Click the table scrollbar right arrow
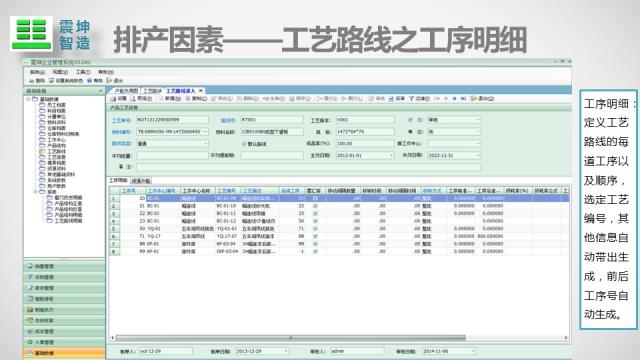Viewport: 640px width, 360px height. (x=566, y=338)
